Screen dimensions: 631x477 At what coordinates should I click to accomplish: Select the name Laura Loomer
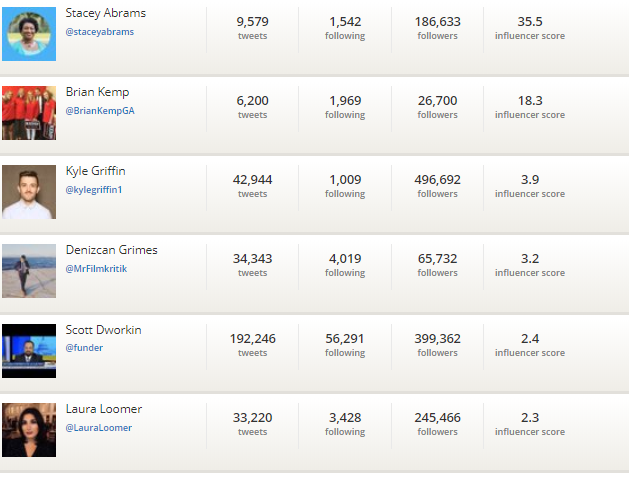pyautogui.click(x=104, y=409)
